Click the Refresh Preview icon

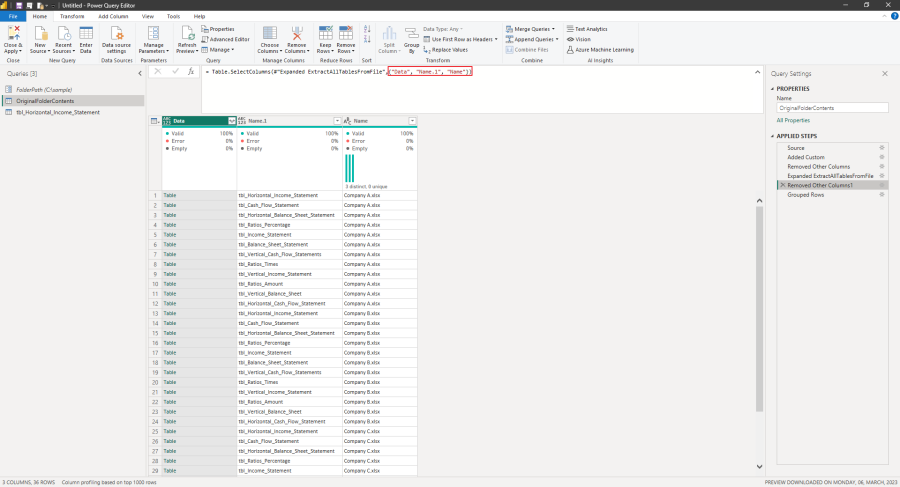point(187,33)
